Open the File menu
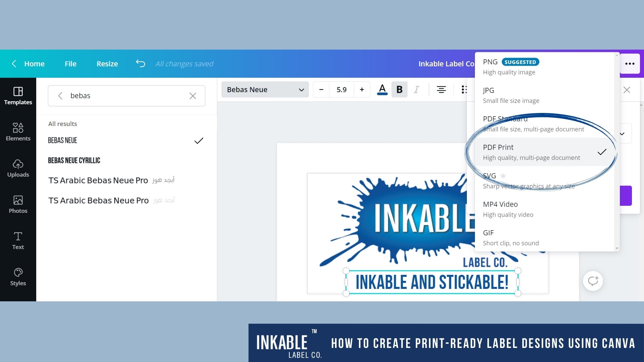This screenshot has height=362, width=644. pos(70,64)
